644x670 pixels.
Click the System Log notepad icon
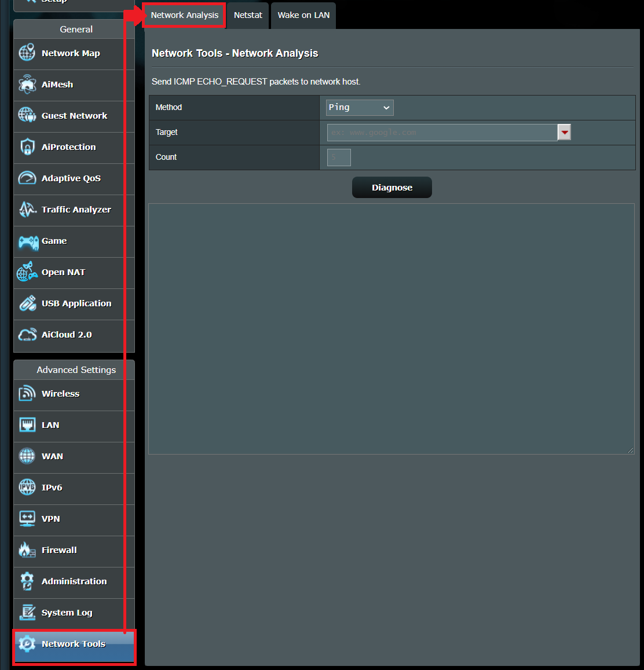[27, 612]
